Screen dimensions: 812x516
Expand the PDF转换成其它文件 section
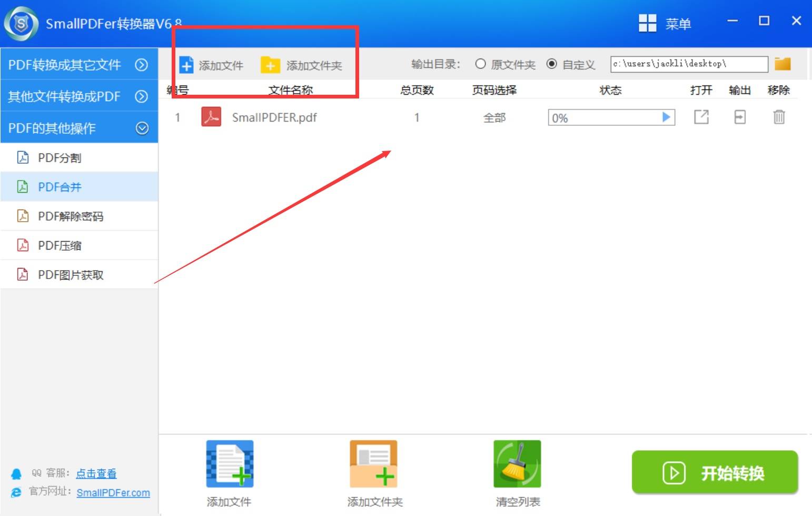click(x=79, y=65)
